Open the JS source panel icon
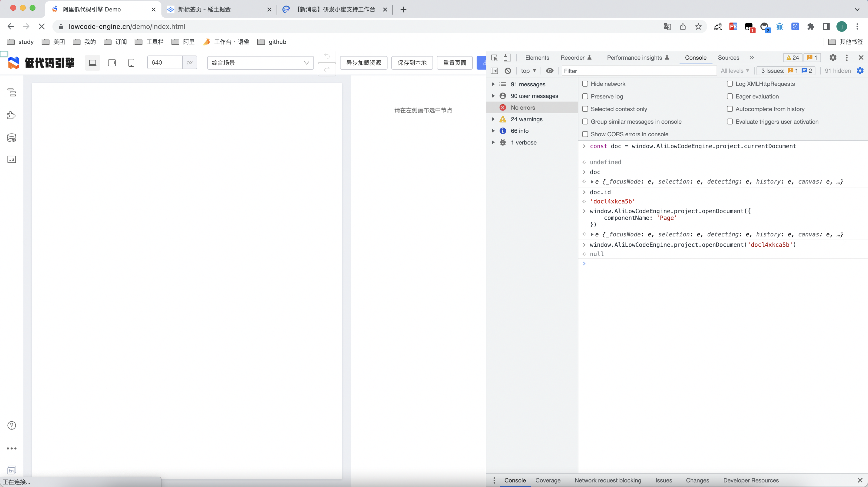 pyautogui.click(x=12, y=159)
